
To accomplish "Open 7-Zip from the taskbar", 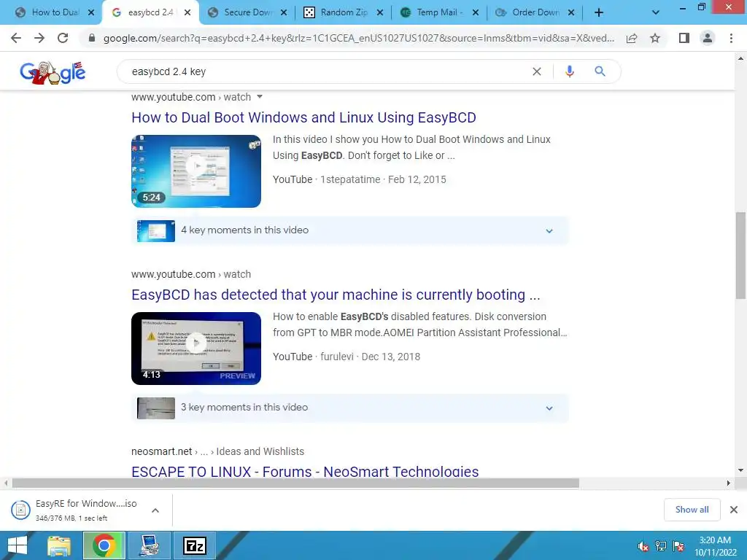I will click(195, 545).
